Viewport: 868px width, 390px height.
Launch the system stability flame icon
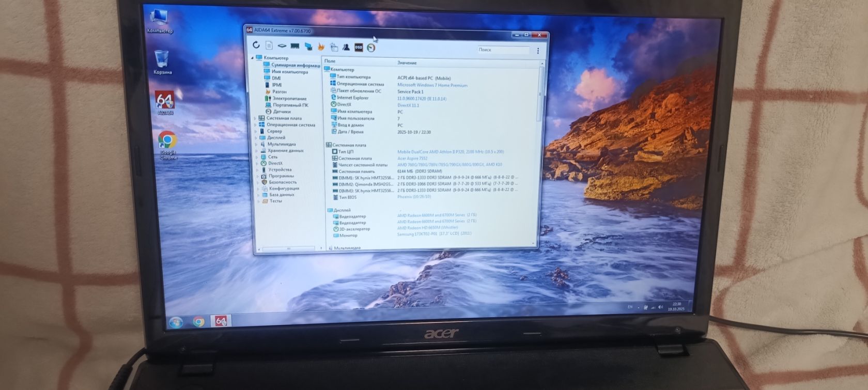[x=321, y=46]
